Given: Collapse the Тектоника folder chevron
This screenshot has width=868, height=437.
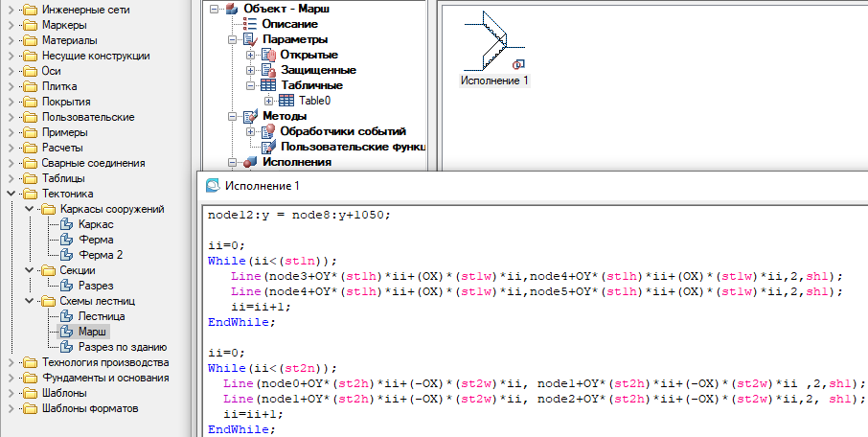Looking at the screenshot, I should pyautogui.click(x=11, y=194).
